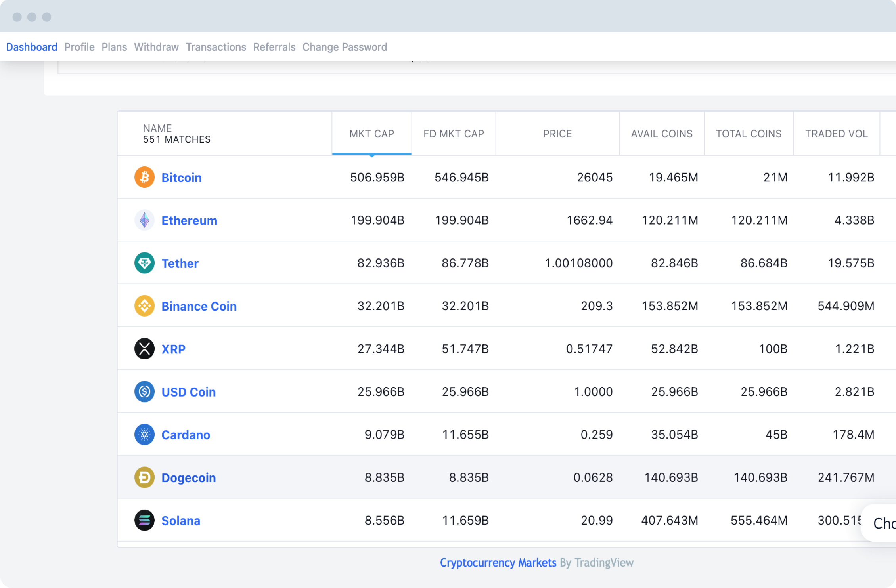
Task: Click Ethereum traded volume 4.338B
Action: (x=854, y=220)
